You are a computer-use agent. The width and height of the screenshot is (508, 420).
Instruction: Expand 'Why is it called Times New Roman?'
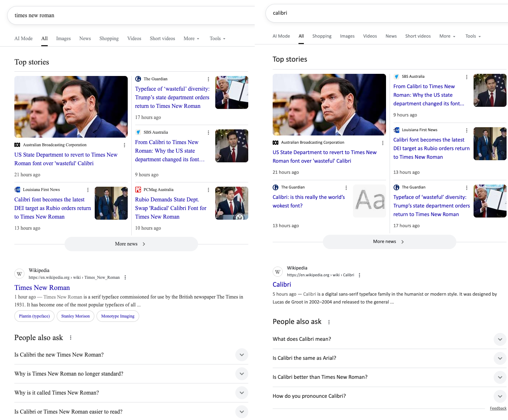131,393
